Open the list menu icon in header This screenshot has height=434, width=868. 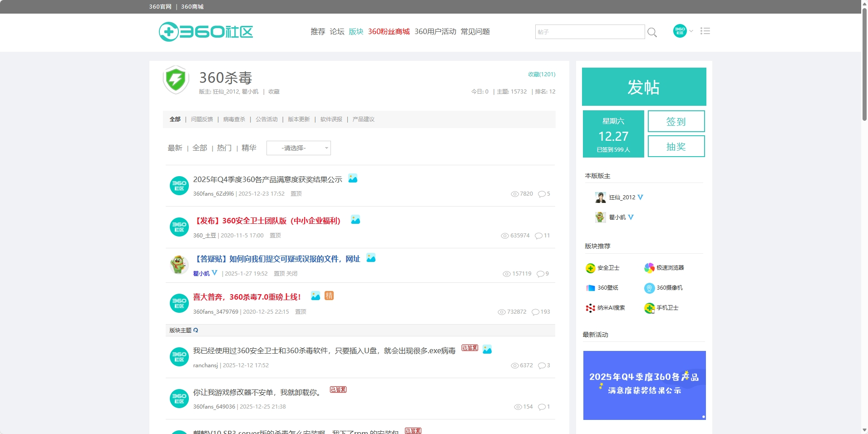click(x=705, y=31)
